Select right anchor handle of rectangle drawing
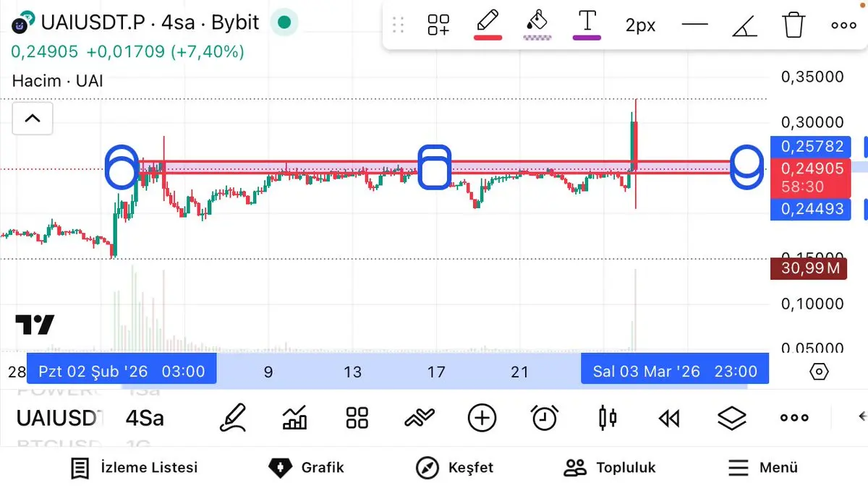Screen dimensions: 868x488 pos(746,166)
